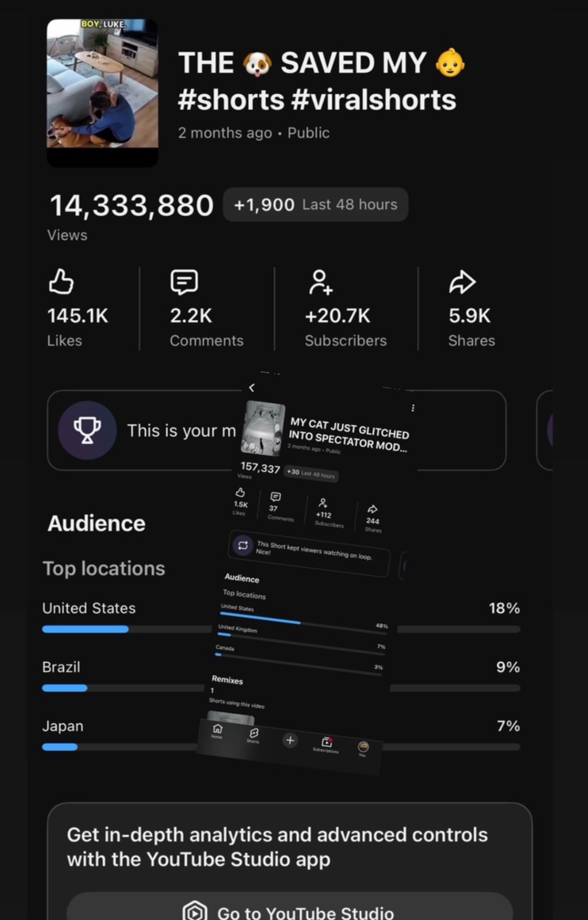
Task: Tap the Japan location label
Action: click(x=63, y=726)
